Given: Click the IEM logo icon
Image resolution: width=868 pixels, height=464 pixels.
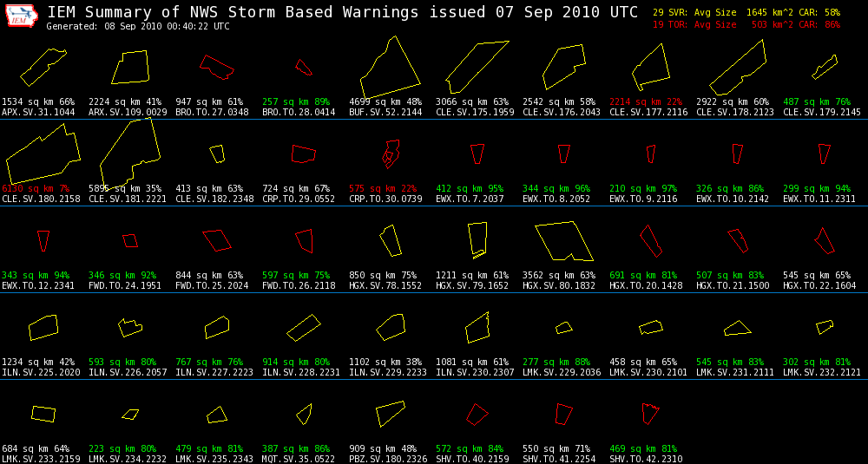Looking at the screenshot, I should pyautogui.click(x=22, y=17).
